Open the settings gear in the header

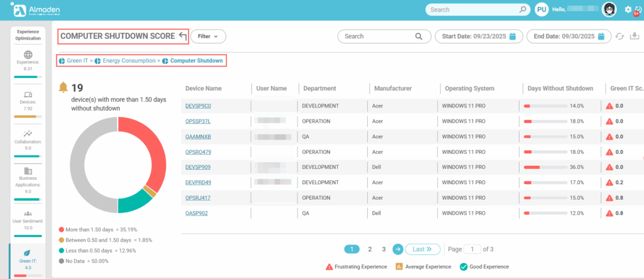[628, 9]
